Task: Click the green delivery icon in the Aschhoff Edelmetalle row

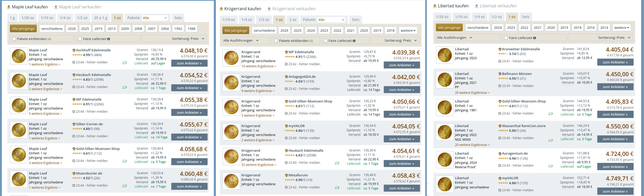Action: tap(125, 63)
